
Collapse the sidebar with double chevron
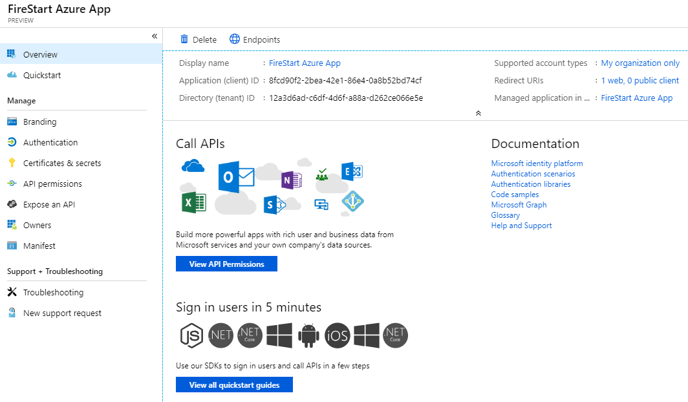click(154, 36)
